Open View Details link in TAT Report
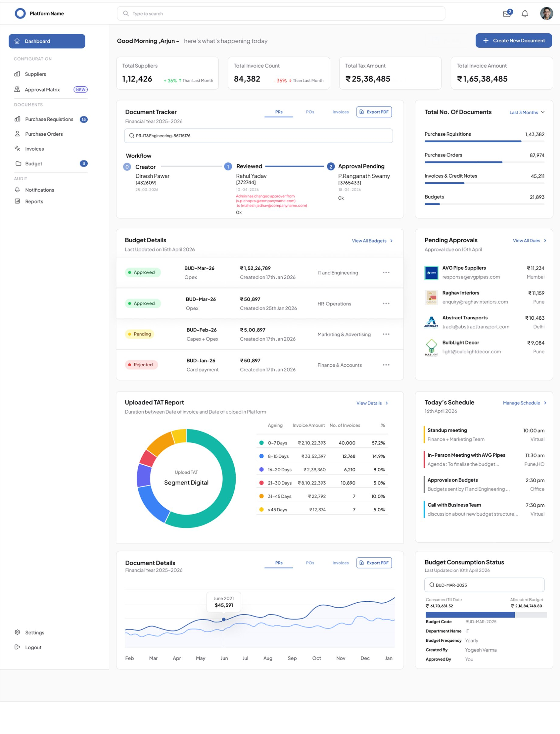The height and width of the screenshot is (734, 560). (372, 403)
